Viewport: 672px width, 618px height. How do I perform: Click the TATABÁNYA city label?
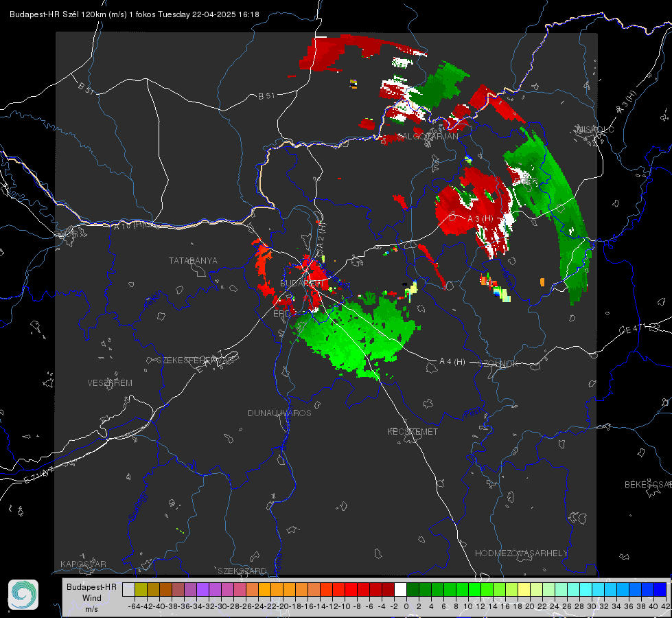(x=193, y=260)
